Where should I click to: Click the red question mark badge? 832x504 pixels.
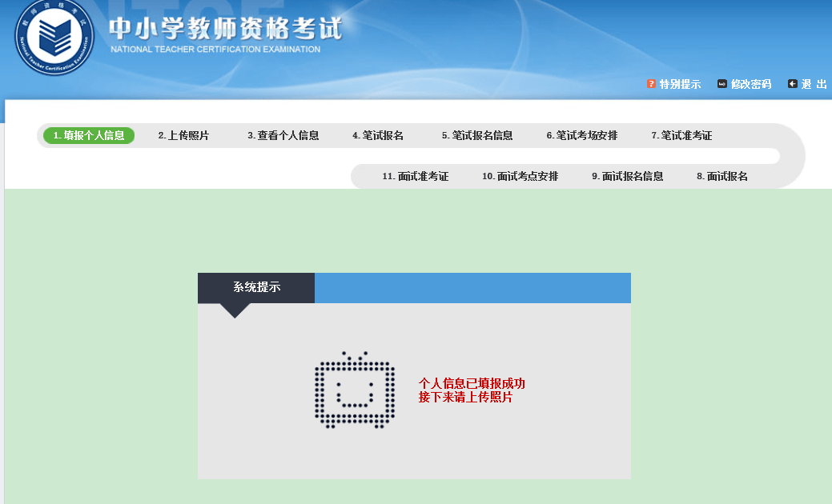click(649, 83)
